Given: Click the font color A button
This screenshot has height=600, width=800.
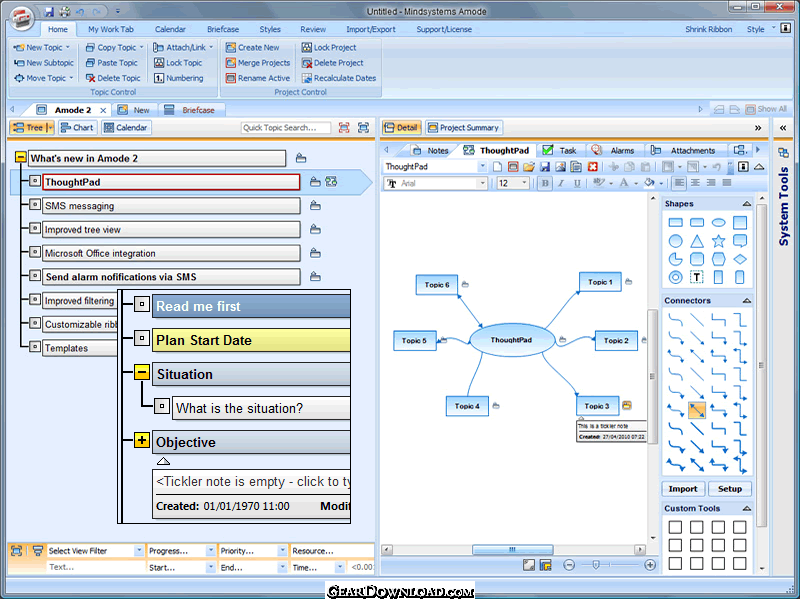Looking at the screenshot, I should point(623,183).
